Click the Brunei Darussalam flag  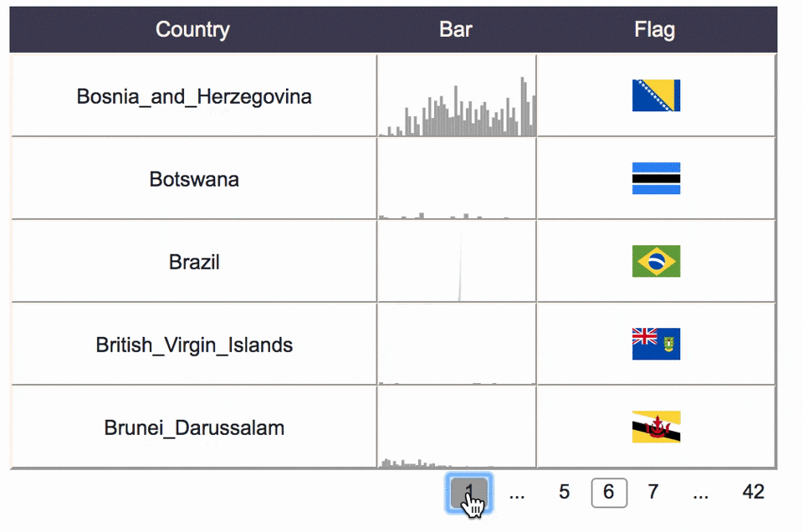[656, 427]
